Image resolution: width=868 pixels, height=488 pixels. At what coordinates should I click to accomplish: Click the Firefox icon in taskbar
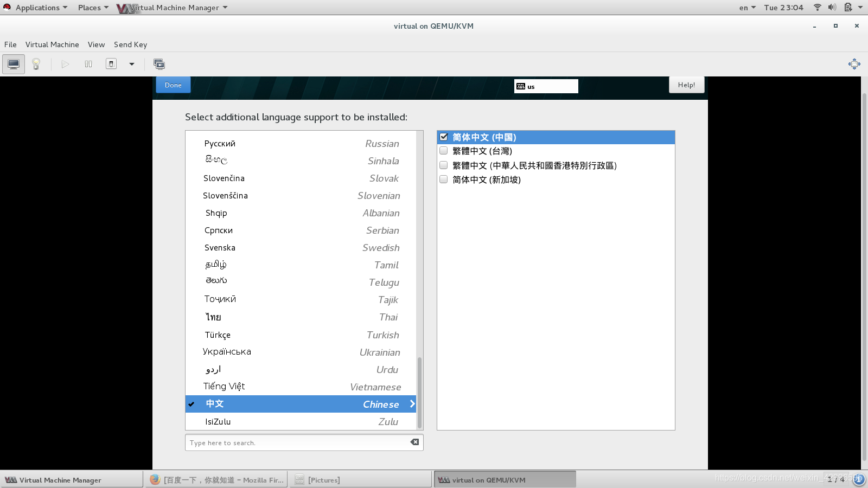(x=155, y=479)
